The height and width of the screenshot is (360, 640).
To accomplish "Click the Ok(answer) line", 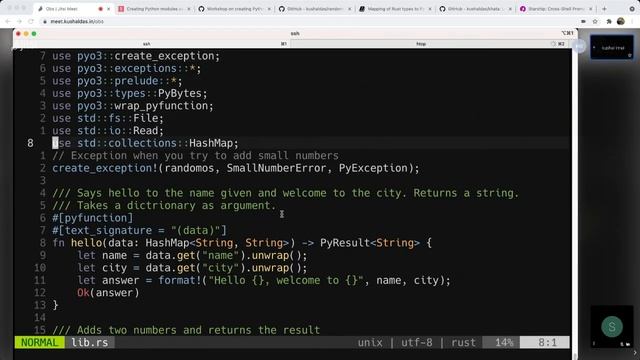I will click(x=108, y=293).
